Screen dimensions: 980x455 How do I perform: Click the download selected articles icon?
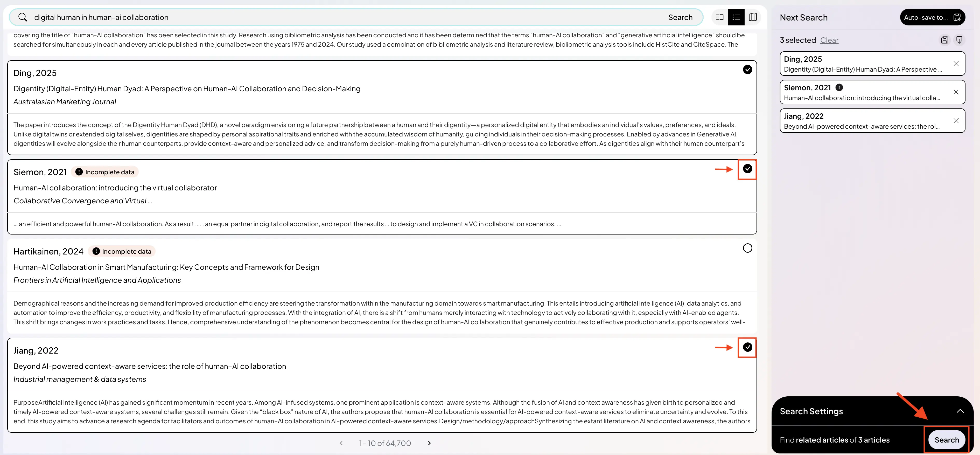click(959, 40)
